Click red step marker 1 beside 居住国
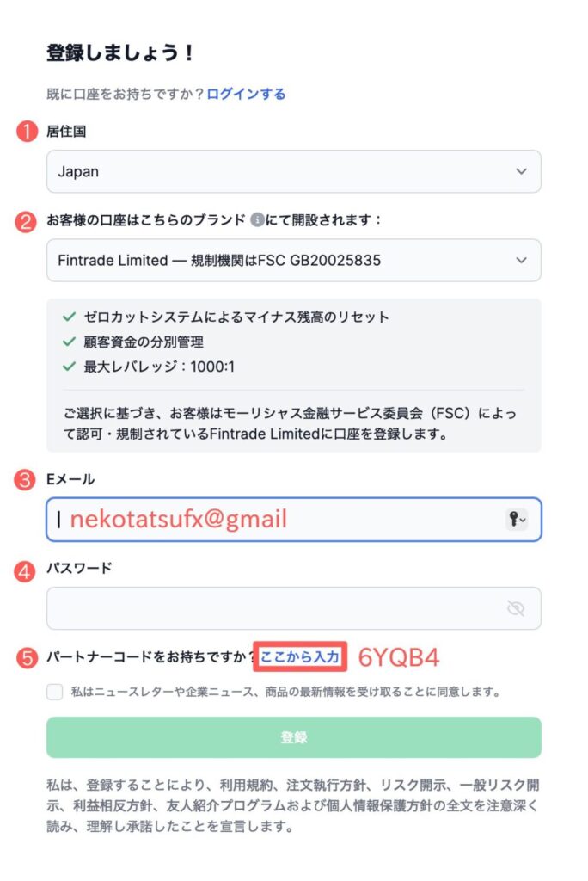Image resolution: width=588 pixels, height=881 pixels. pos(27,132)
